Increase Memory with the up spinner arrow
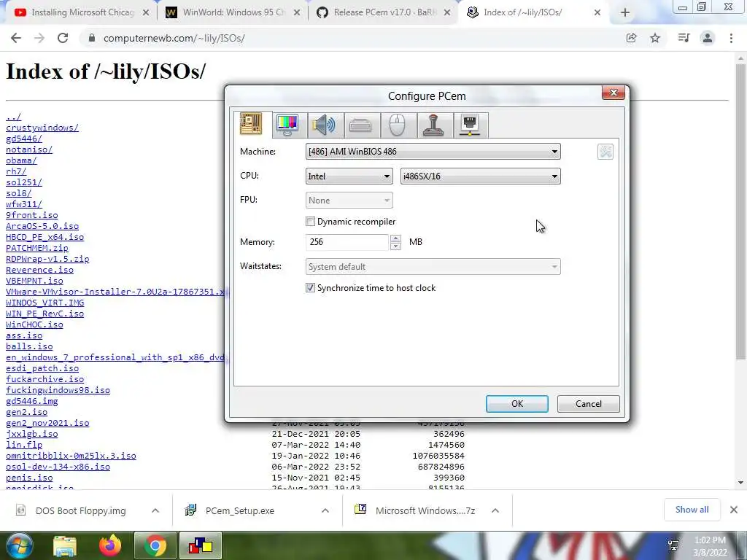 click(x=395, y=238)
